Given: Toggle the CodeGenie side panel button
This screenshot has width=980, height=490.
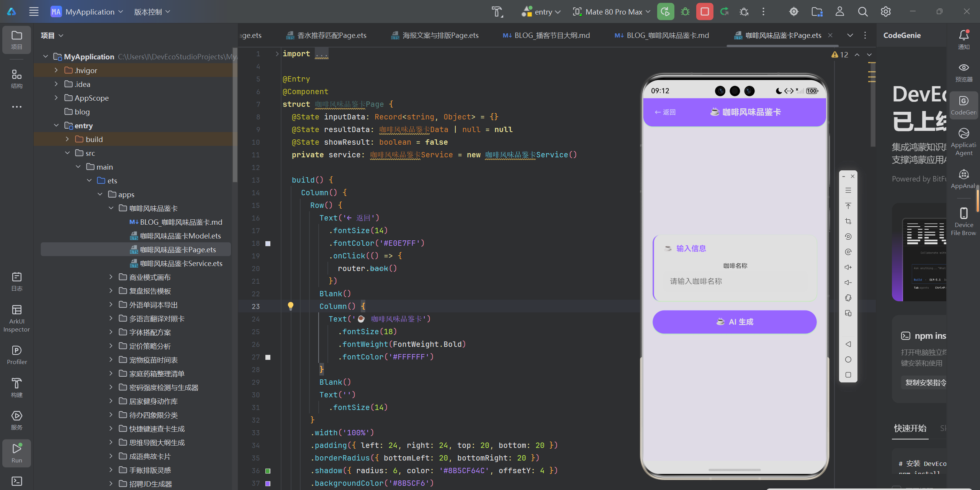Looking at the screenshot, I should (964, 105).
